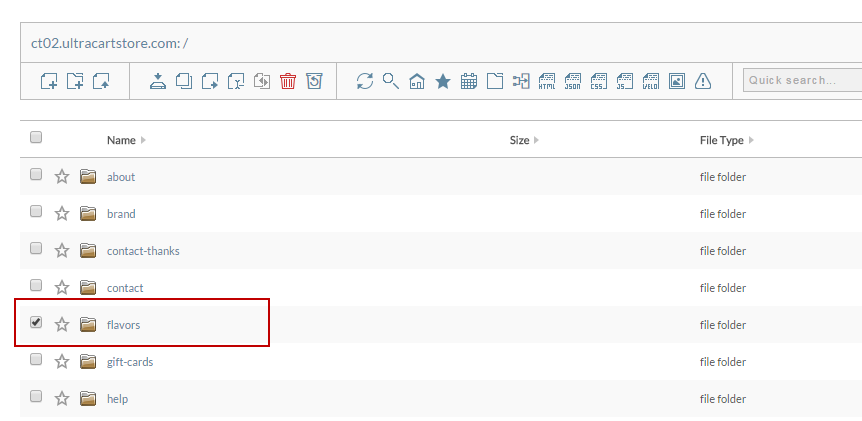
Task: Click the rename icon in toolbar
Action: click(236, 81)
